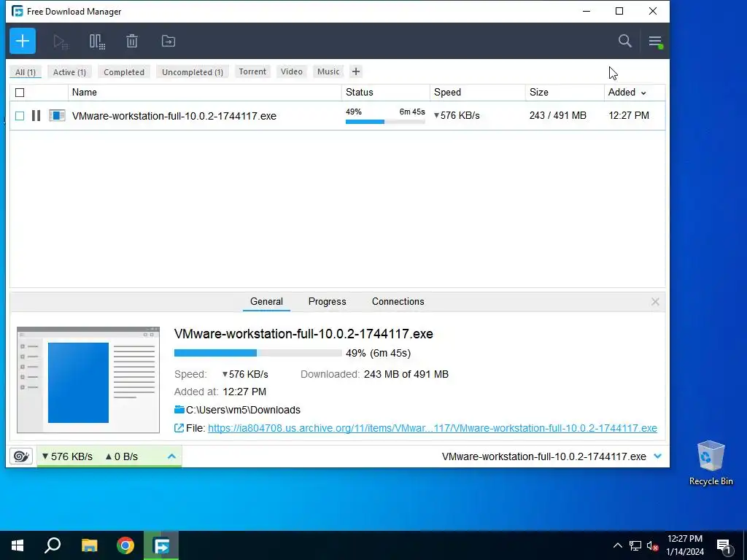Viewport: 747px width, 560px height.
Task: Open the archive.org file URL link
Action: [x=433, y=428]
